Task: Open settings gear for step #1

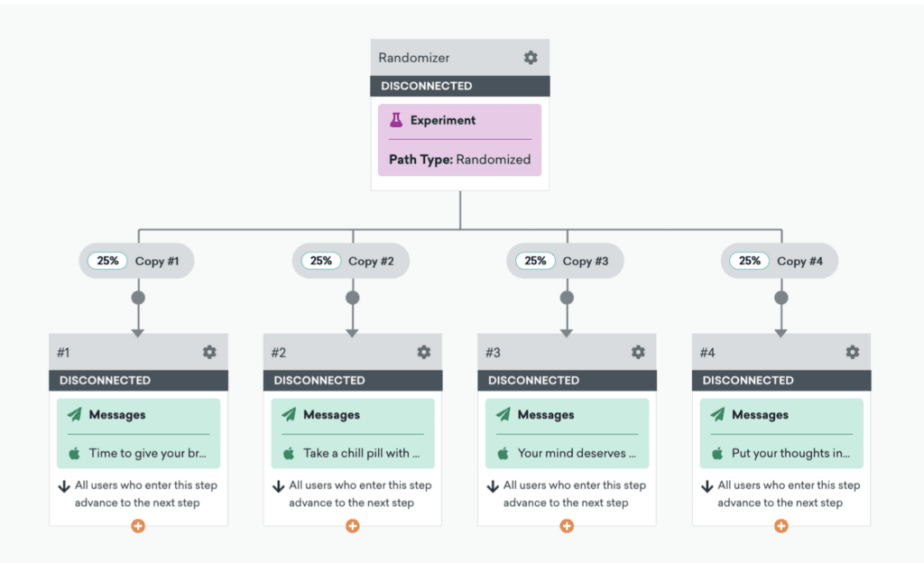Action: pos(209,352)
